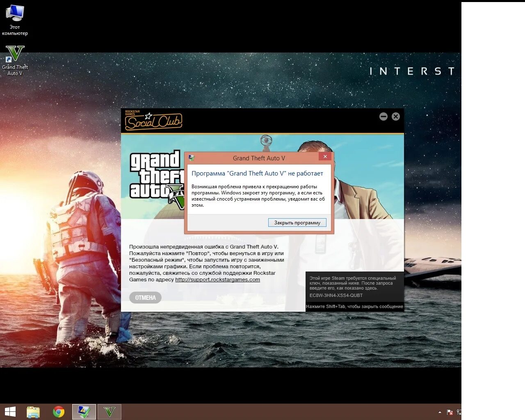Click the Grand Theft Auto V logo image
The image size is (525, 420).
[157, 180]
